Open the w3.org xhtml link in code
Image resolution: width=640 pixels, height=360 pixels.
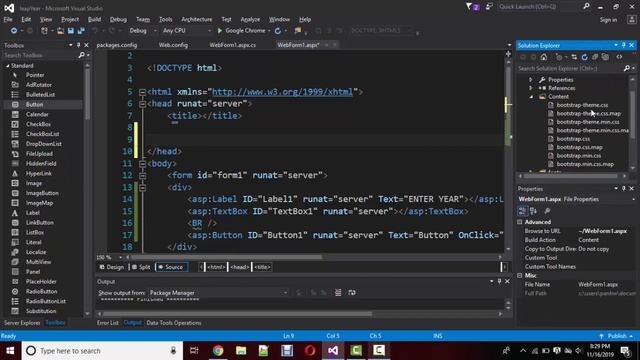(282, 92)
